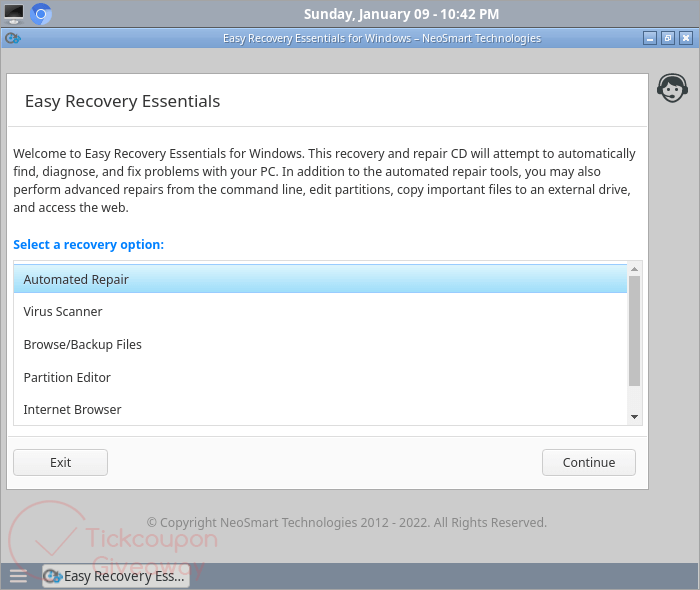Close the Easy Recovery Essentials window
Image resolution: width=700 pixels, height=590 pixels.
pos(686,38)
